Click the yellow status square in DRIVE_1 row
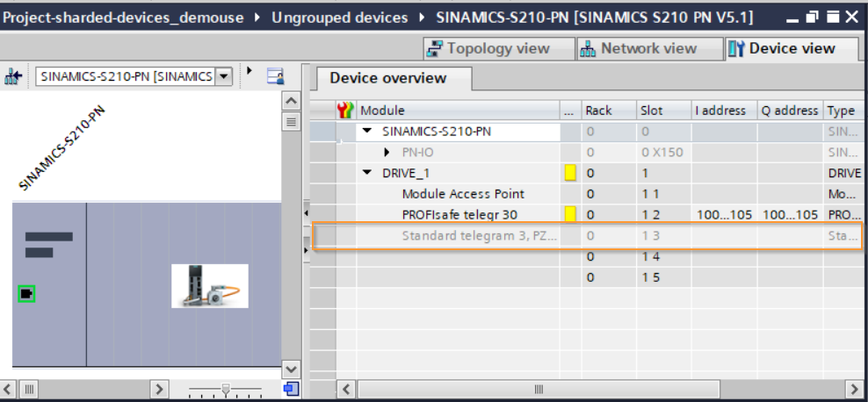The height and width of the screenshot is (402, 868). coord(570,173)
